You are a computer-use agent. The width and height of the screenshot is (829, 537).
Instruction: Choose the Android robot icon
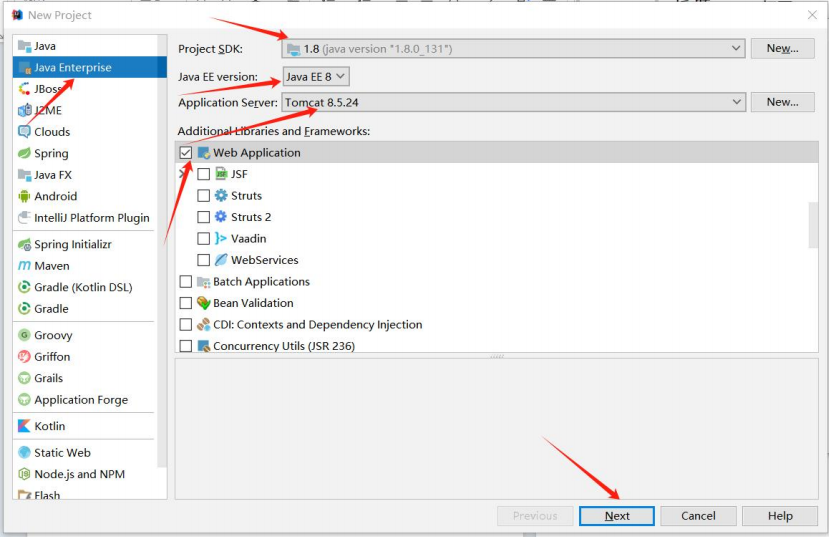pos(24,196)
